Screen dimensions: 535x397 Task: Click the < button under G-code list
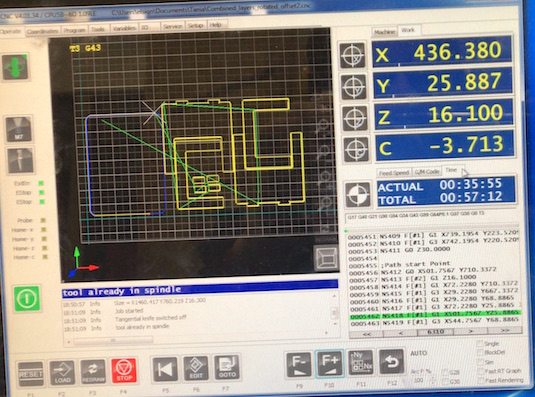pos(401,333)
